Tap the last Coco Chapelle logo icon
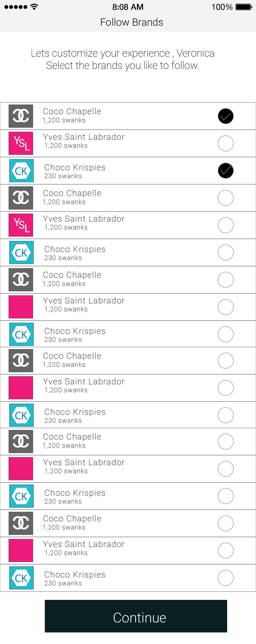The height and width of the screenshot is (644, 256). point(21,523)
